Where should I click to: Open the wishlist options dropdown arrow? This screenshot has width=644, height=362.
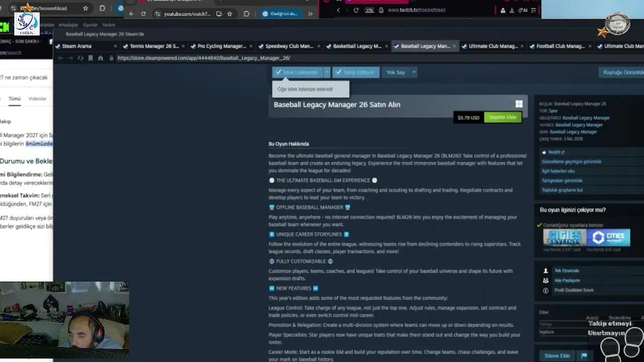(x=327, y=72)
